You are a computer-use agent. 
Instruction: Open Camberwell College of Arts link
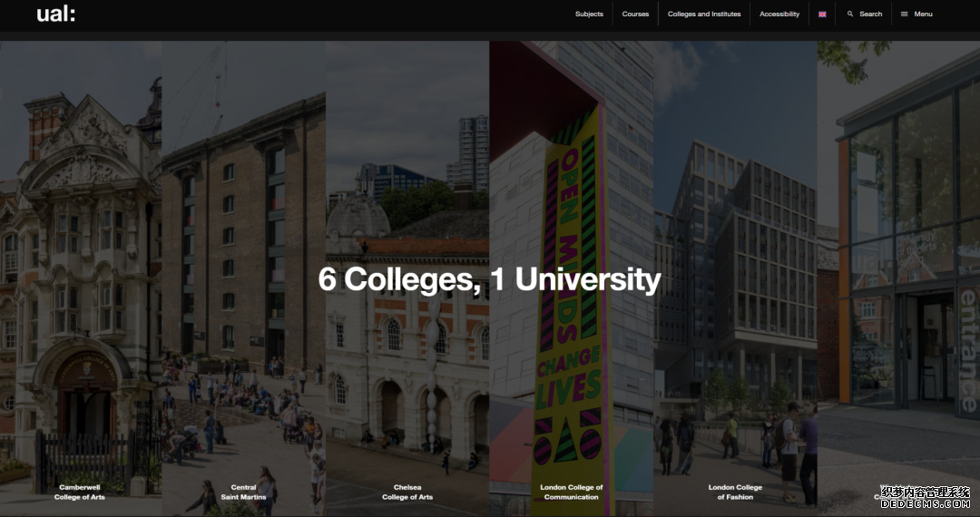tap(79, 492)
